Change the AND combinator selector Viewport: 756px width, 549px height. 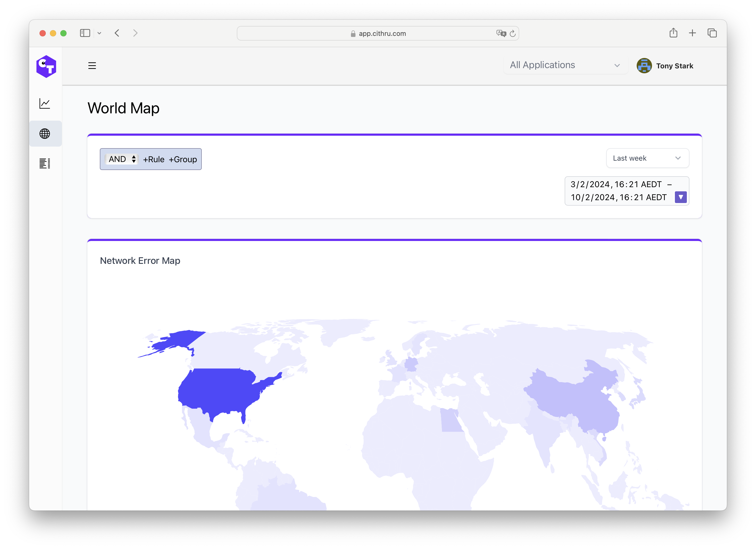coord(122,159)
